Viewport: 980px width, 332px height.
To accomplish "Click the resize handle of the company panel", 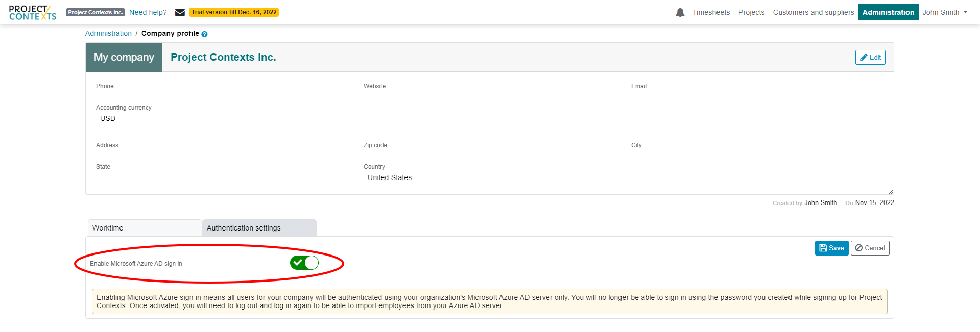I will [891, 192].
